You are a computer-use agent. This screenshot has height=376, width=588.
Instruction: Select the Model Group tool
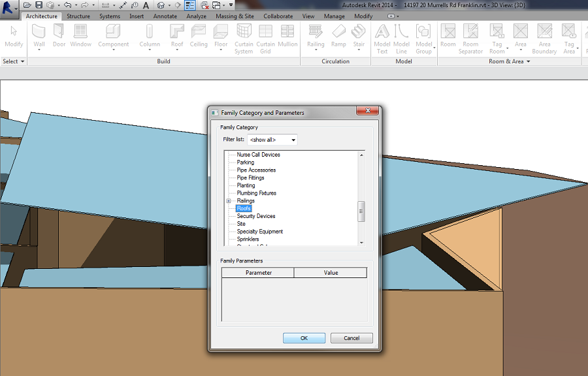pos(424,39)
